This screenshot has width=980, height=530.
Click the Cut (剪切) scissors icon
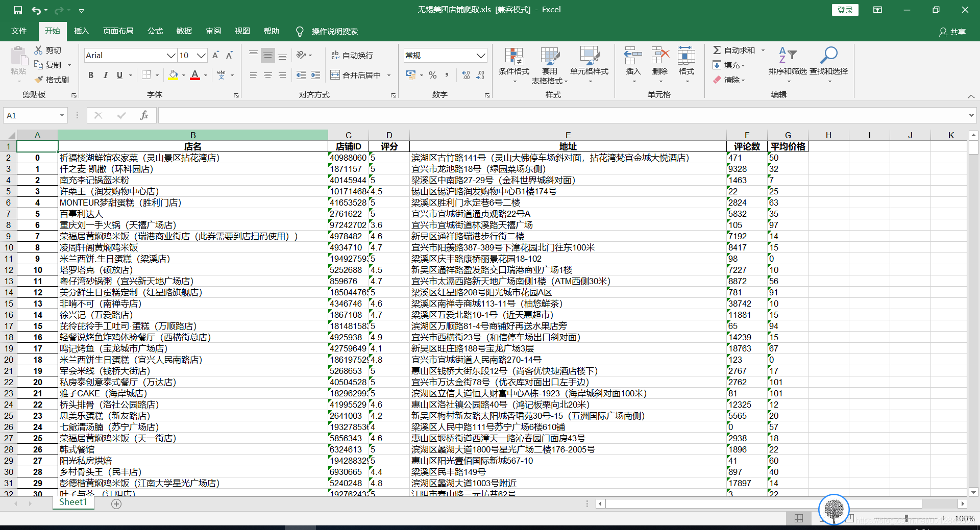point(38,50)
